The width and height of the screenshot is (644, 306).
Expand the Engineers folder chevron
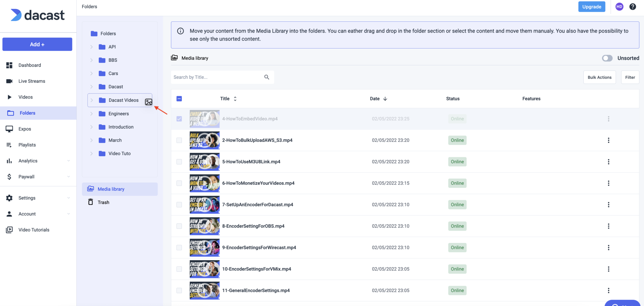(x=92, y=114)
